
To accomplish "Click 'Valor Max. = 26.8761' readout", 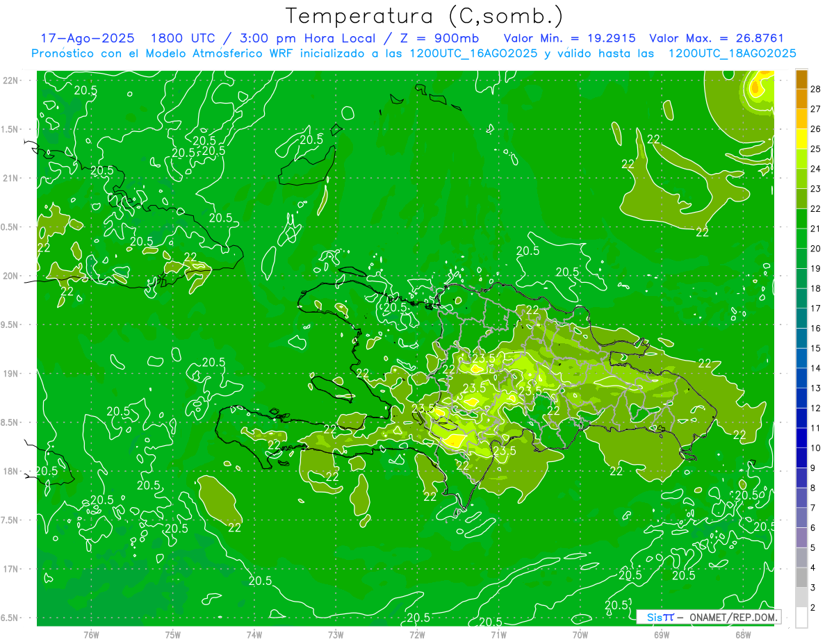I will tap(717, 38).
